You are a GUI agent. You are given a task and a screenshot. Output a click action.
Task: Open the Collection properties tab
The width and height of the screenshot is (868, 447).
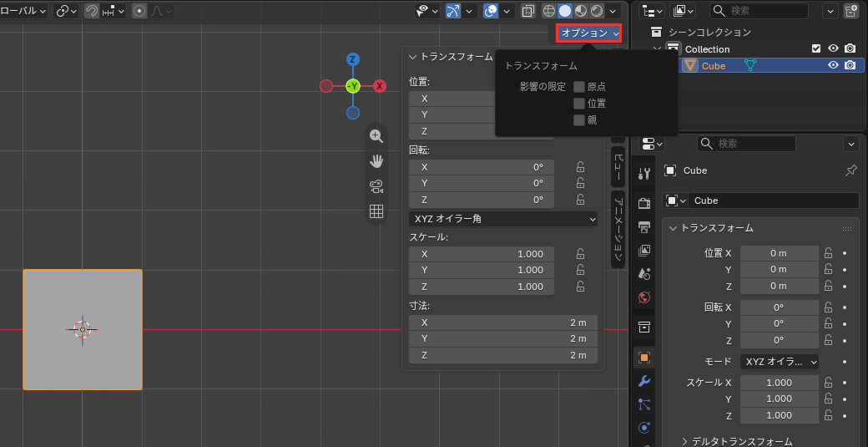point(643,328)
